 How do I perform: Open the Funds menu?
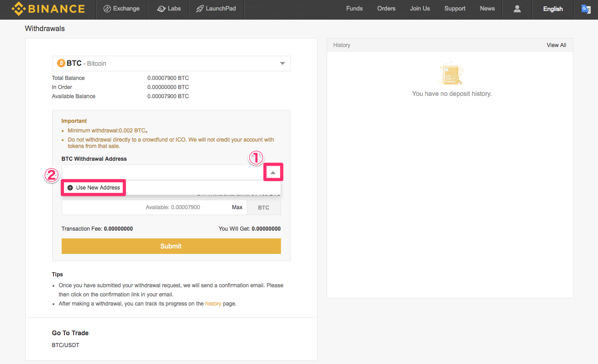pos(355,9)
